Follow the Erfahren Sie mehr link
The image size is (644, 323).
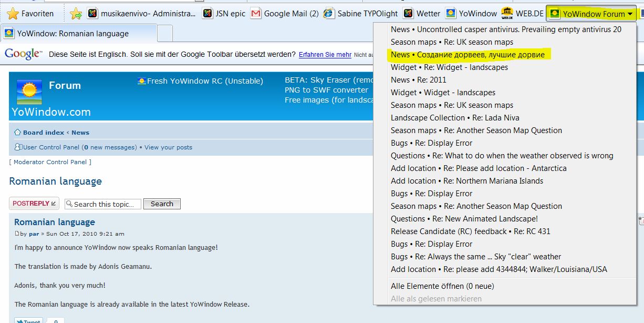pyautogui.click(x=325, y=54)
